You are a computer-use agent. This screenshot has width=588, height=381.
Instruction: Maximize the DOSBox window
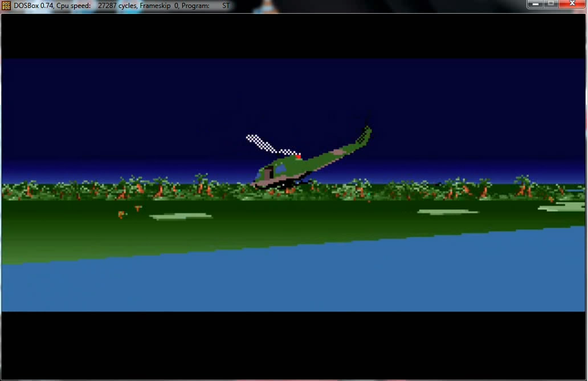click(552, 4)
